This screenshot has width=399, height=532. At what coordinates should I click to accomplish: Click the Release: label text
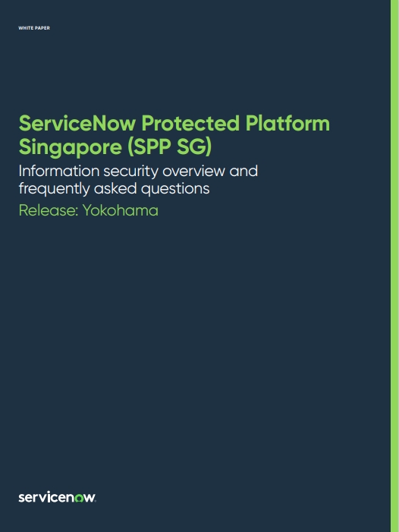click(x=49, y=210)
